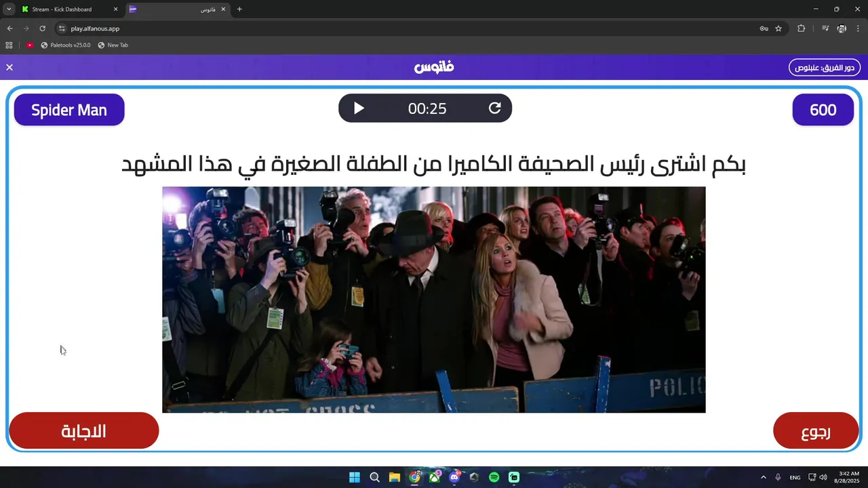Go forward in browser history

point(26,28)
